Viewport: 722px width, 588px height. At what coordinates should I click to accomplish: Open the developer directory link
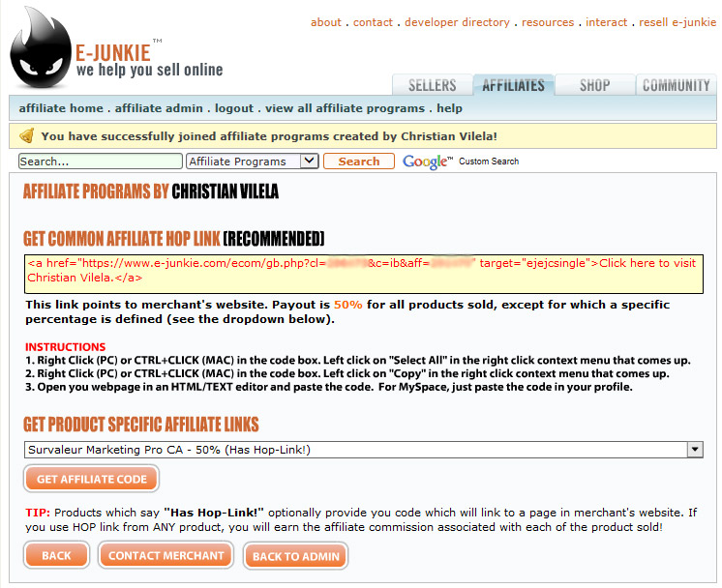tap(457, 22)
